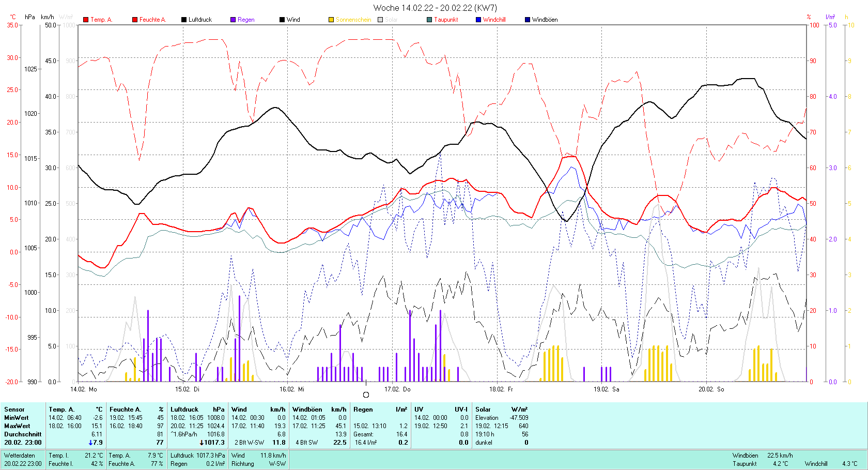Click the 20.02. So day marker
The height and width of the screenshot is (470, 868).
tap(711, 389)
